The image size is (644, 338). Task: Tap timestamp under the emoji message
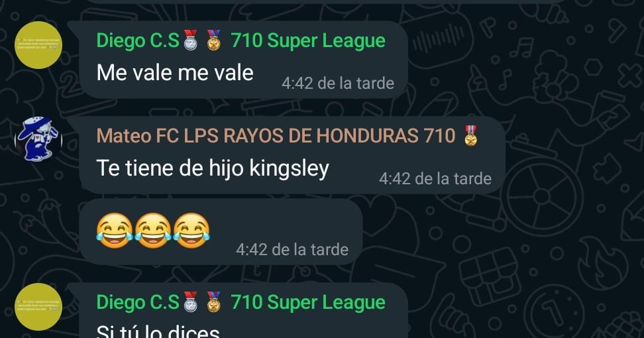click(292, 250)
